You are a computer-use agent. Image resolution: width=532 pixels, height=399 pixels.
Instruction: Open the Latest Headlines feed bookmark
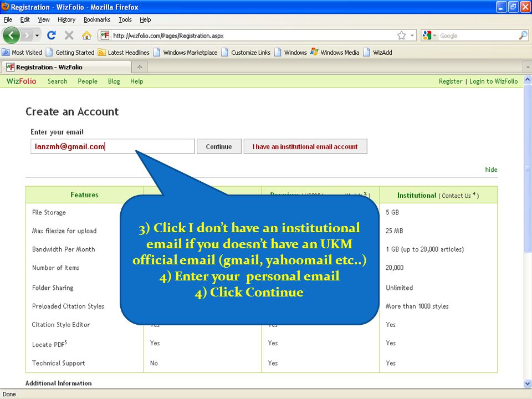click(x=124, y=52)
